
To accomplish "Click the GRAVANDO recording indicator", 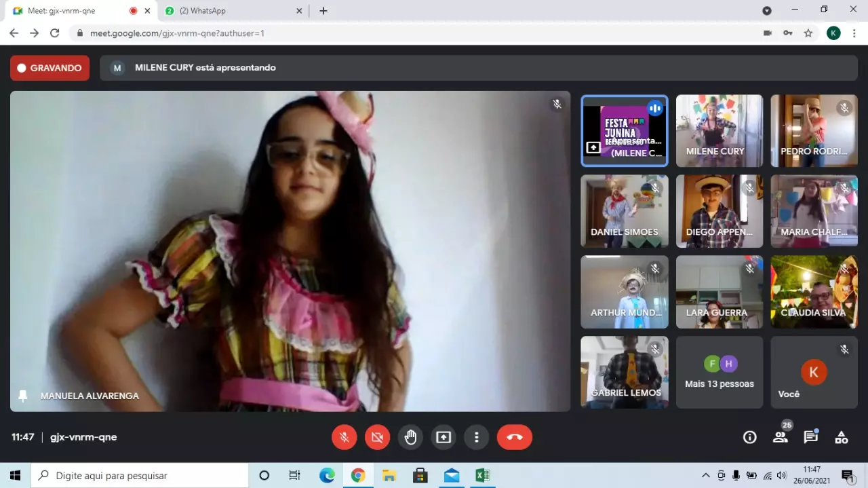I will tap(50, 68).
